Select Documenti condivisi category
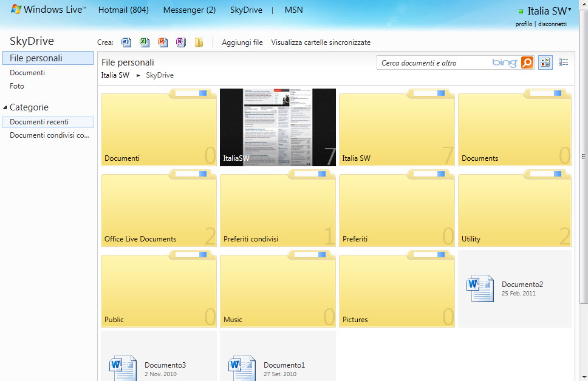The height and width of the screenshot is (381, 588). click(49, 135)
